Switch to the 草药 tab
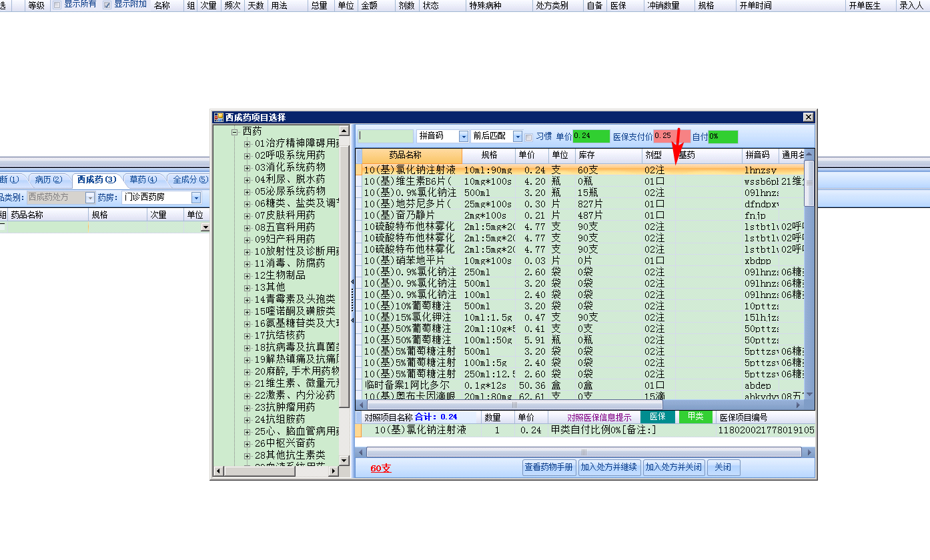The height and width of the screenshot is (560, 930). [x=143, y=179]
